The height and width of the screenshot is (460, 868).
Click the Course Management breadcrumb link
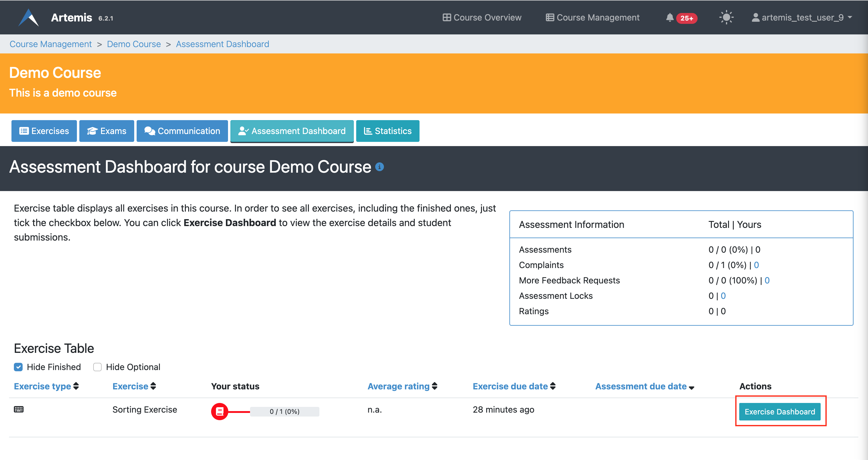51,44
